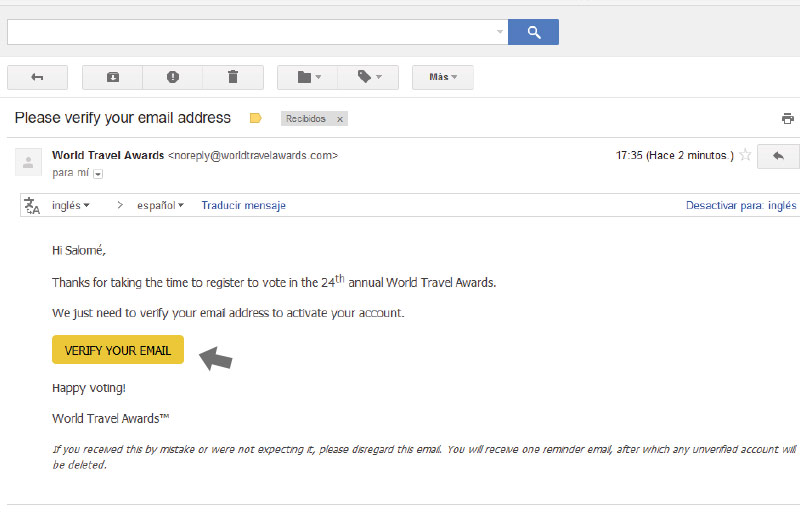Click the blue search magnifier button

(533, 32)
